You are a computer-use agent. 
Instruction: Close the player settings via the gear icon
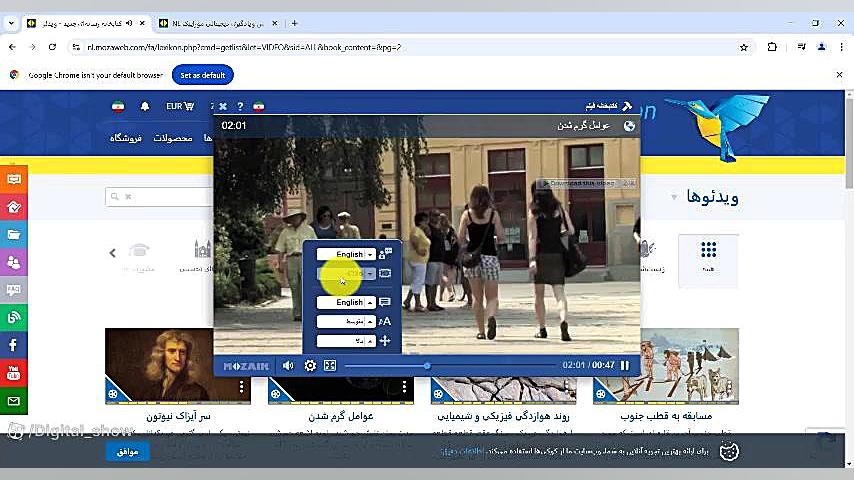point(310,366)
